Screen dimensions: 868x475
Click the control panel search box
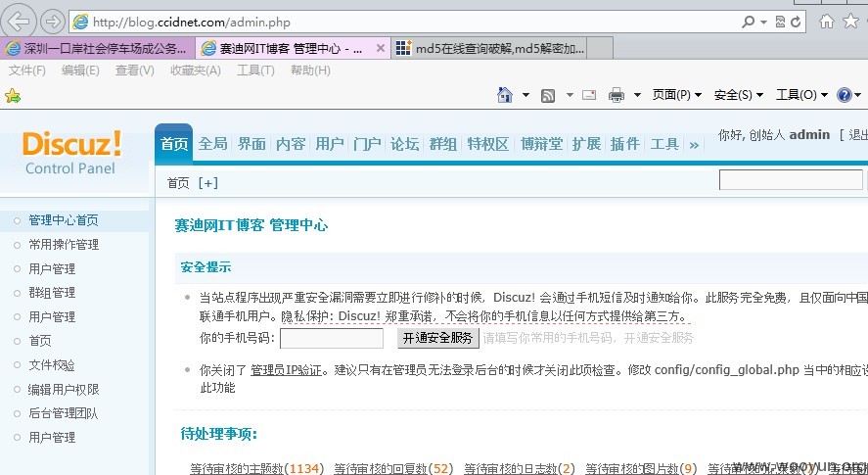tap(791, 180)
